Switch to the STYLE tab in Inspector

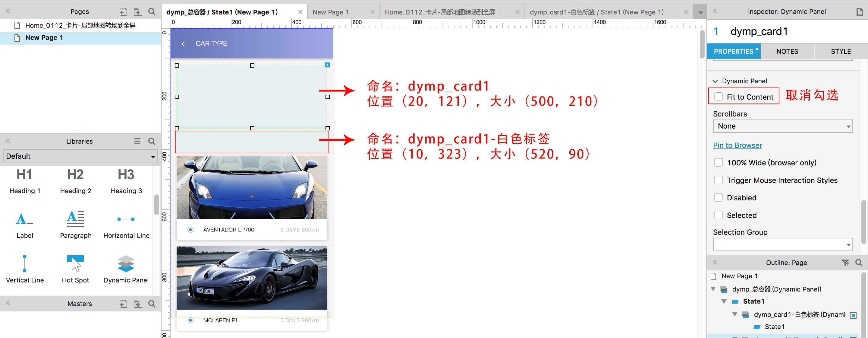840,51
